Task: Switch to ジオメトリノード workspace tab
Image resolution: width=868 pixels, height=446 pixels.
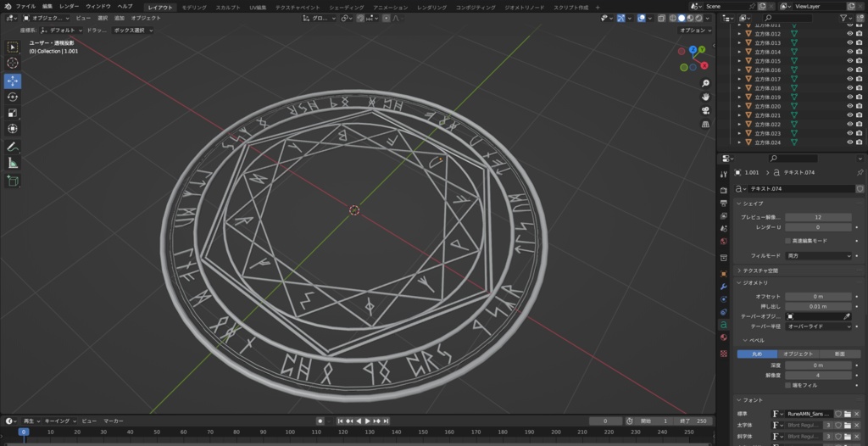Action: (x=524, y=7)
